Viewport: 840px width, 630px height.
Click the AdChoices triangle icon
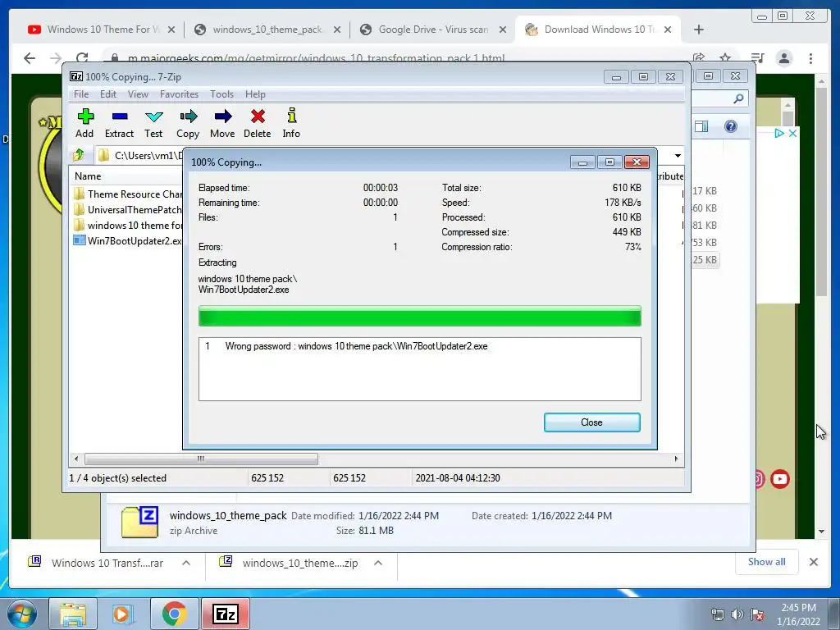point(779,133)
